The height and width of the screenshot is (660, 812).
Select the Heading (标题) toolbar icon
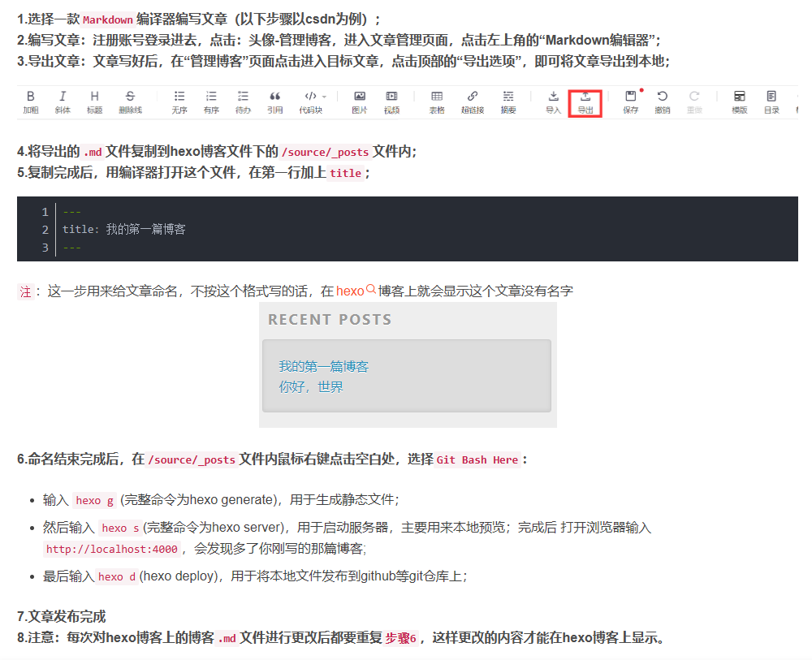94,102
